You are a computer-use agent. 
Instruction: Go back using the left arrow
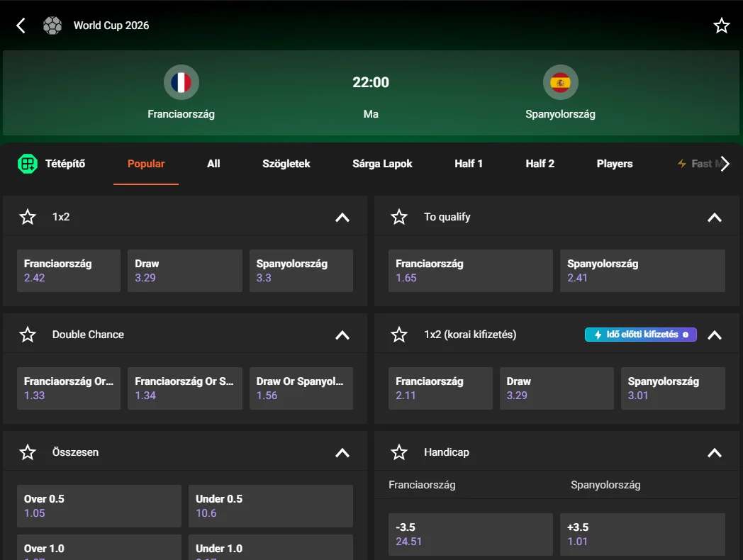point(21,26)
